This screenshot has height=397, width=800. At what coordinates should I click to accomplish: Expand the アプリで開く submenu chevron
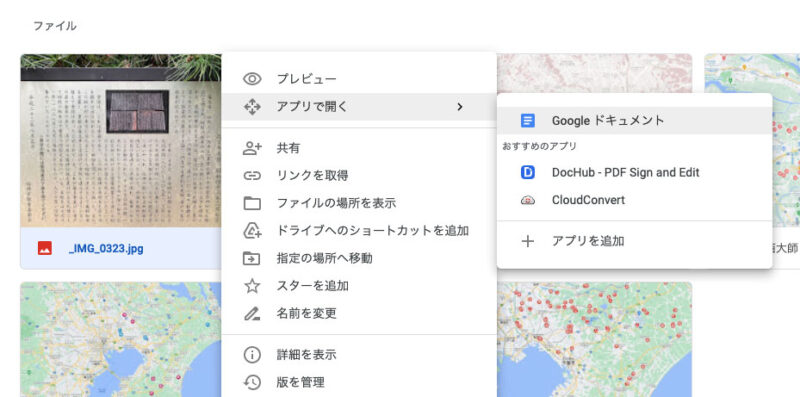(460, 107)
